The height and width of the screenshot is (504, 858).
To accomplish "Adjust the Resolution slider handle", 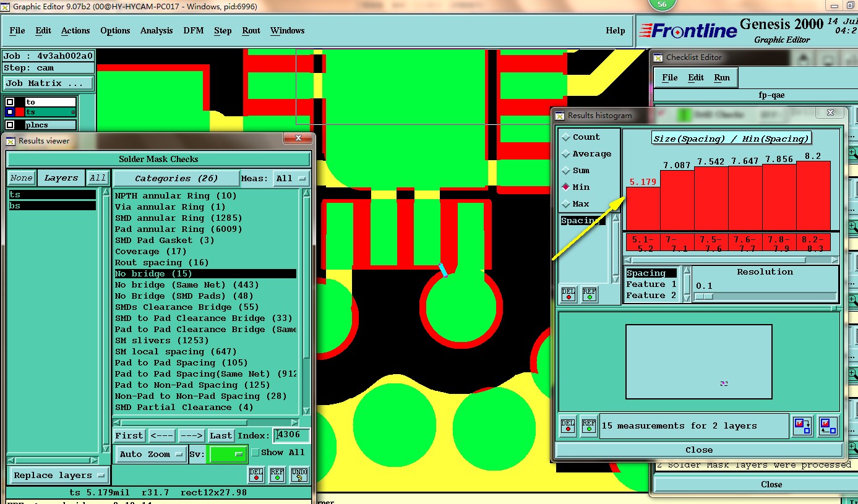I will (x=704, y=296).
